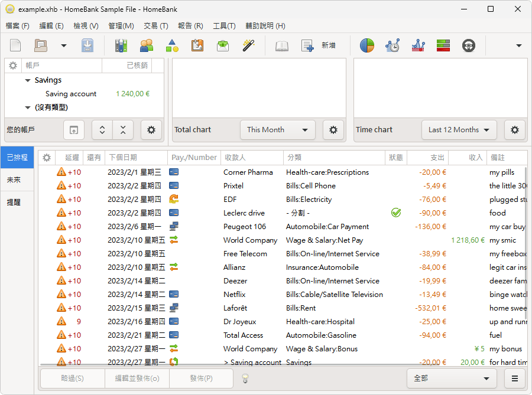Open the toolbar overflow arrow
The image size is (532, 395).
tap(519, 45)
